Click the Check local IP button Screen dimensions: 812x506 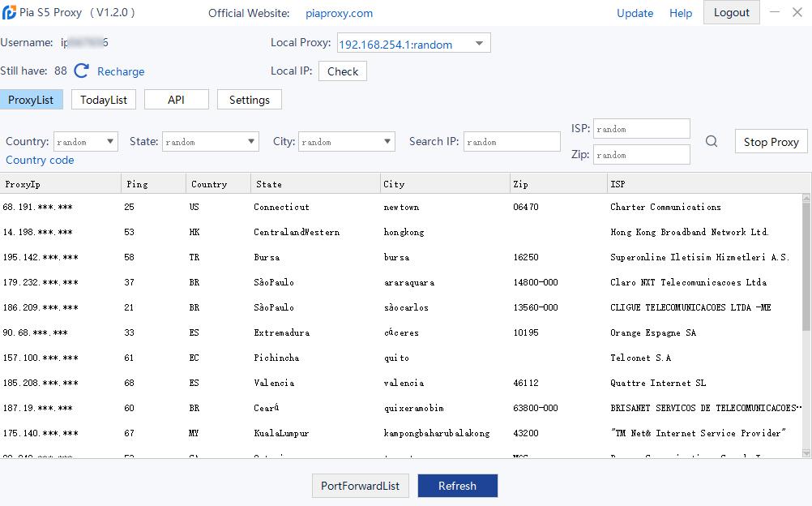[342, 71]
